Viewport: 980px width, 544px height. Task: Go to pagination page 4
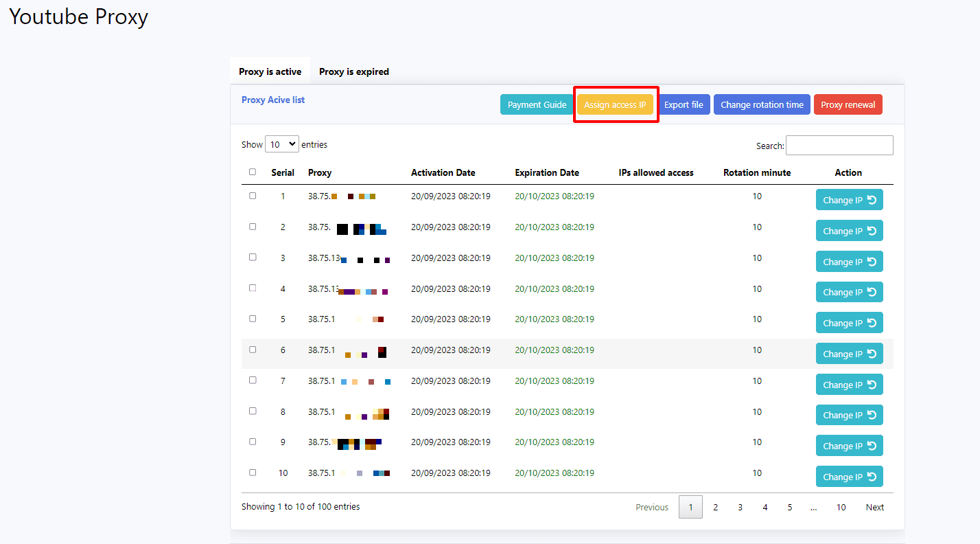765,507
